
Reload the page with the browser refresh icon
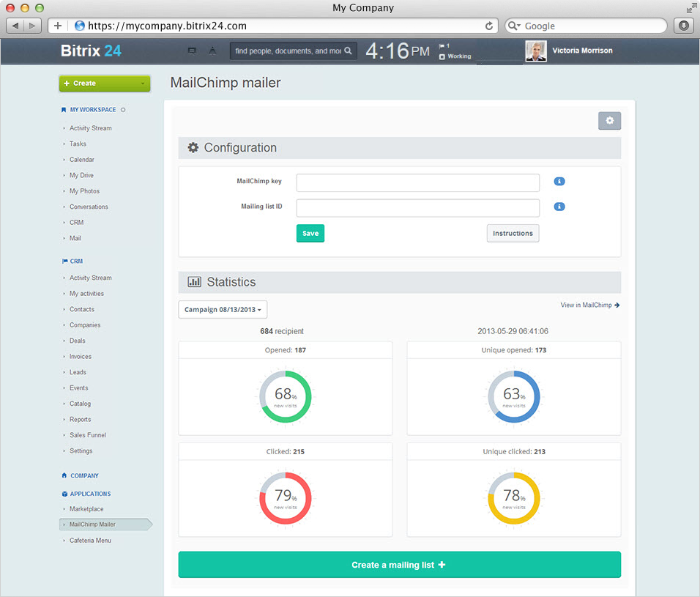pos(489,26)
